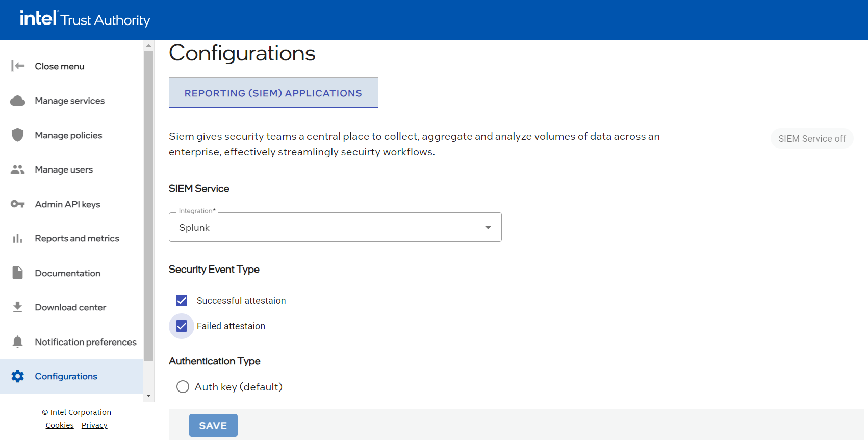Screen dimensions: 868x440
Task: Select Admin API keys in sidebar
Action: click(x=72, y=204)
